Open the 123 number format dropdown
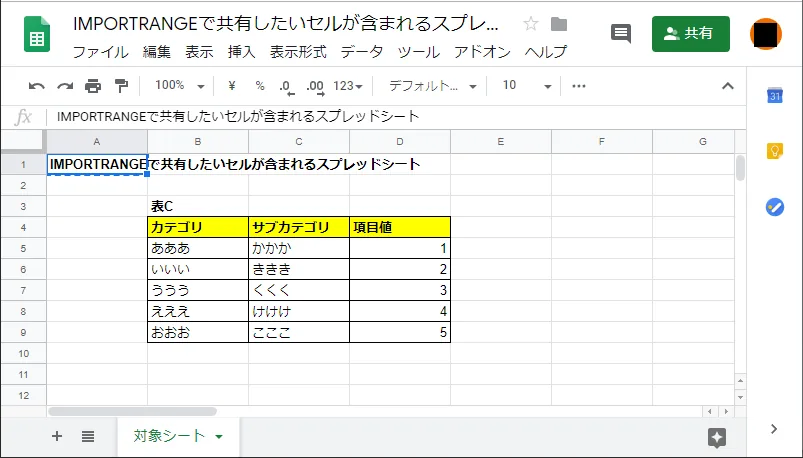Screen dimensions: 803x458 click(348, 86)
